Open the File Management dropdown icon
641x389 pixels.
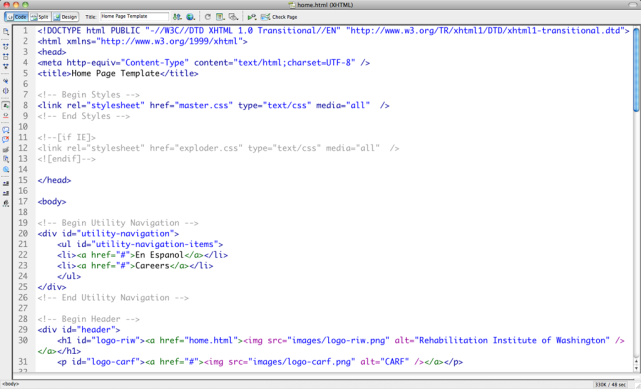[x=177, y=17]
